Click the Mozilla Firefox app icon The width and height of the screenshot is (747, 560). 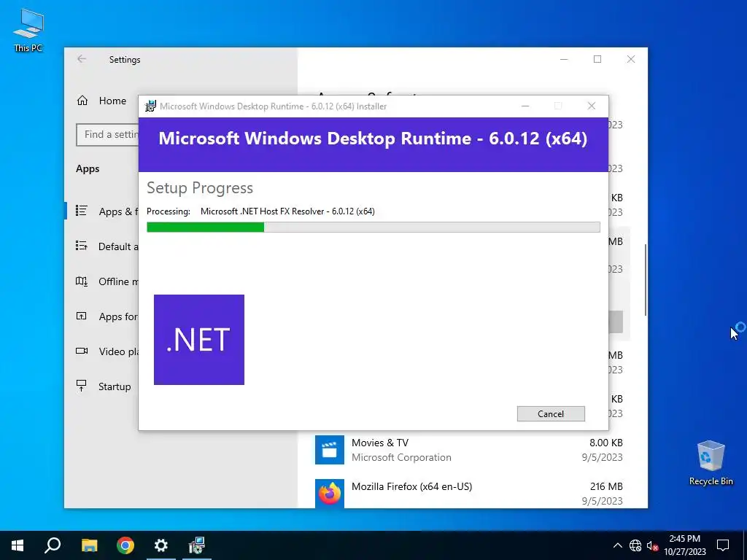point(330,494)
